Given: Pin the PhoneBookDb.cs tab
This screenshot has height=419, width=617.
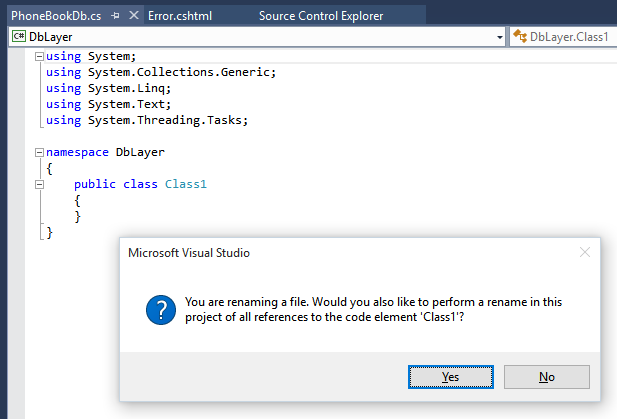Looking at the screenshot, I should [x=115, y=16].
